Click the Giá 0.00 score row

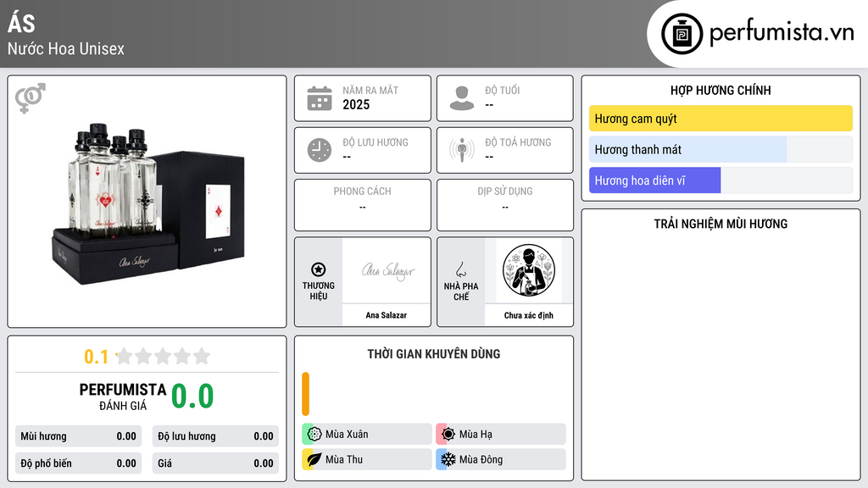point(215,463)
